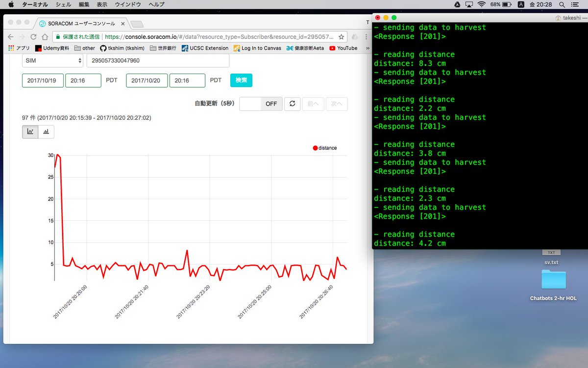Click the Terminal window title takeshi
Image resolution: width=588 pixels, height=368 pixels.
571,17
